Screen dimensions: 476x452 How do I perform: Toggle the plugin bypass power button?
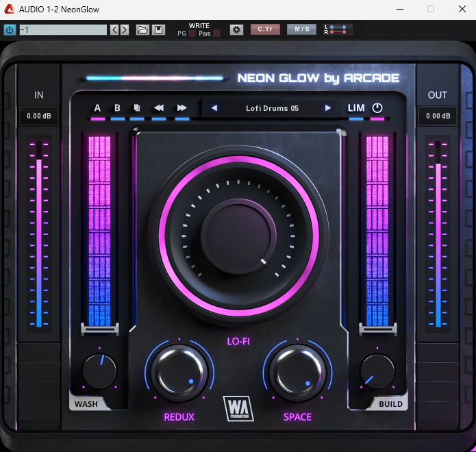[x=10, y=29]
